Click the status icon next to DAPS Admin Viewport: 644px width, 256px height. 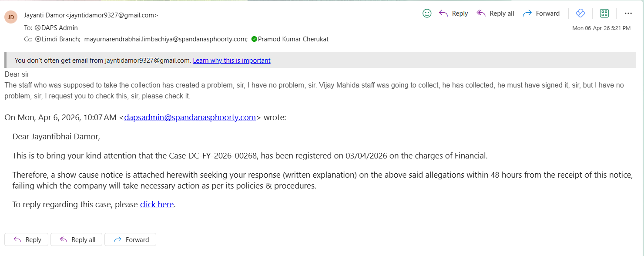[x=37, y=28]
